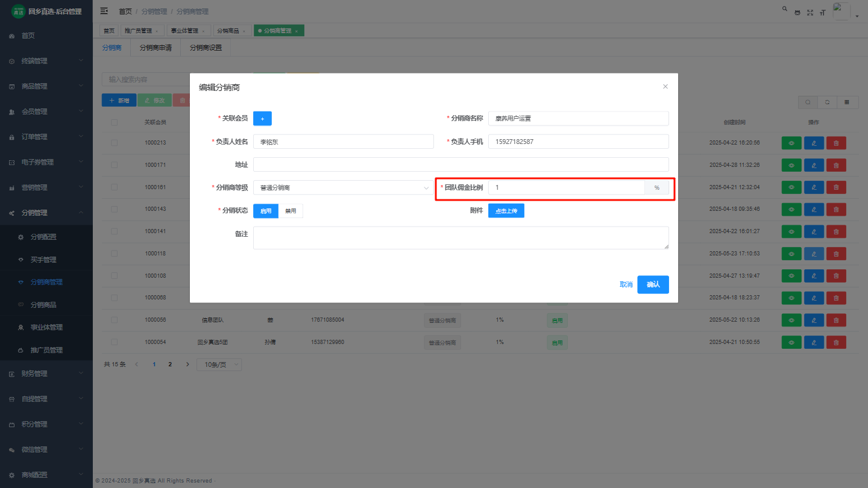
Task: Click the refresh icon above the table
Action: 827,102
